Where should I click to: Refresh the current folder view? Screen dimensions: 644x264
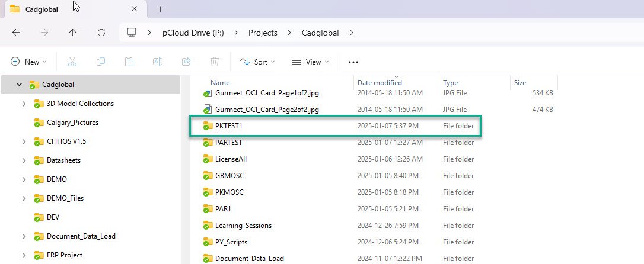(101, 33)
